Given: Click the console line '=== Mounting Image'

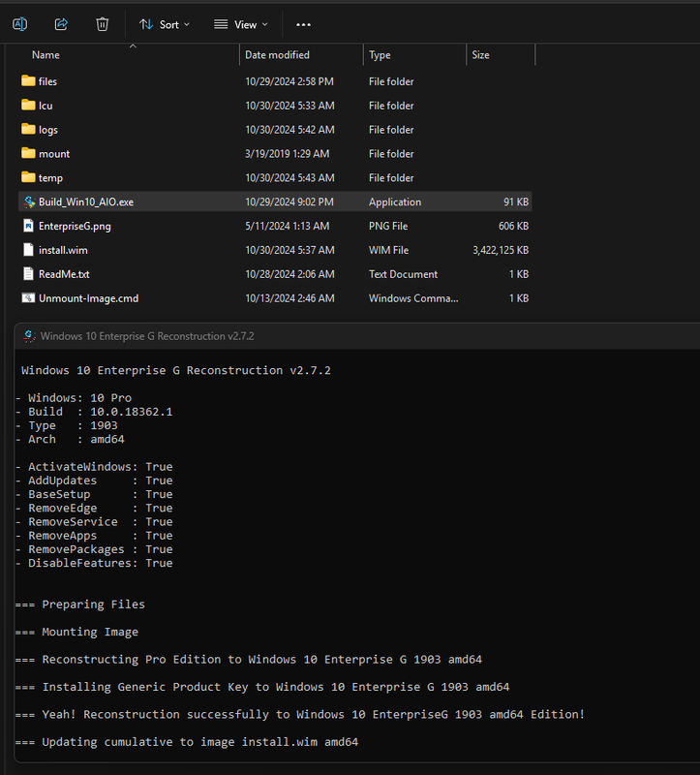Looking at the screenshot, I should point(76,633).
